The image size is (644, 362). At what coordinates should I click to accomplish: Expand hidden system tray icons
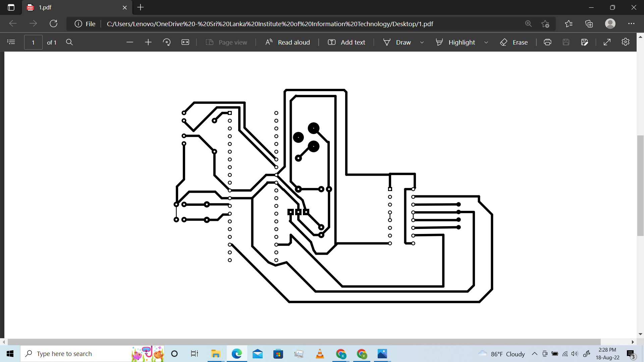[x=535, y=354]
